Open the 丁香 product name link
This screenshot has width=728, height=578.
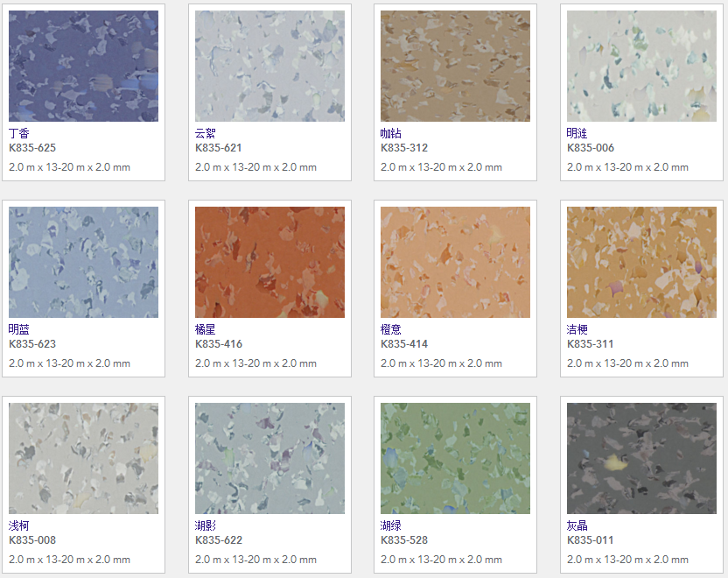point(19,133)
